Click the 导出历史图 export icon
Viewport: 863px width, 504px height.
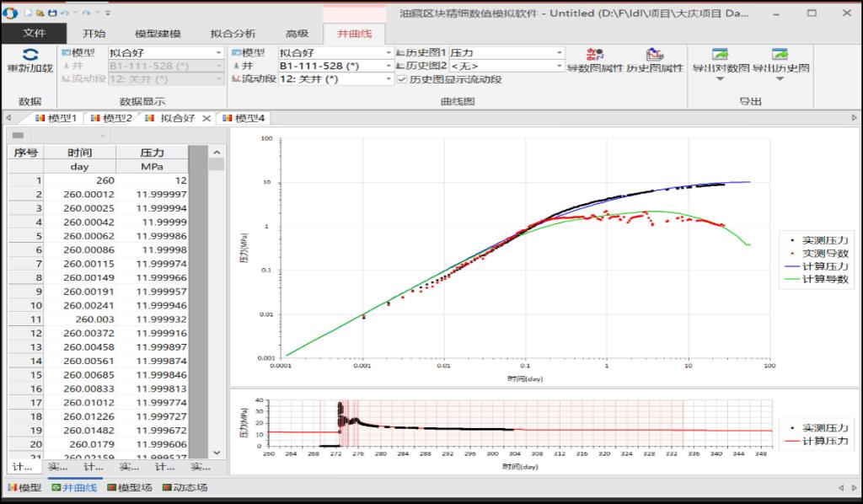(780, 56)
